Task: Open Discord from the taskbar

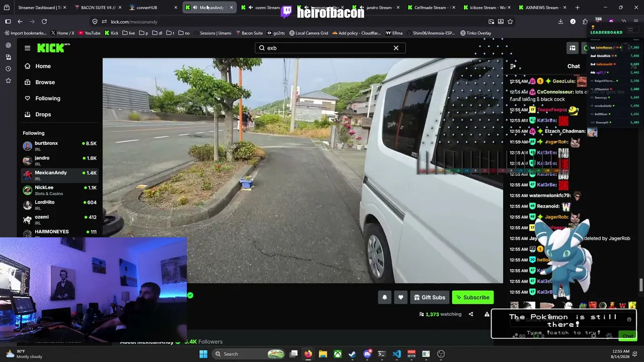Action: click(x=367, y=354)
